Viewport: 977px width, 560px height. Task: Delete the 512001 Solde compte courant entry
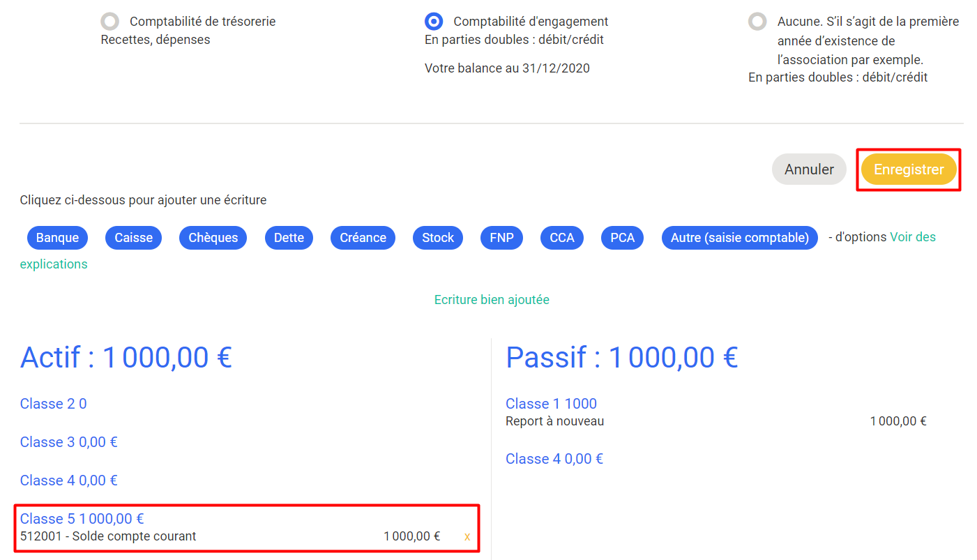point(467,536)
